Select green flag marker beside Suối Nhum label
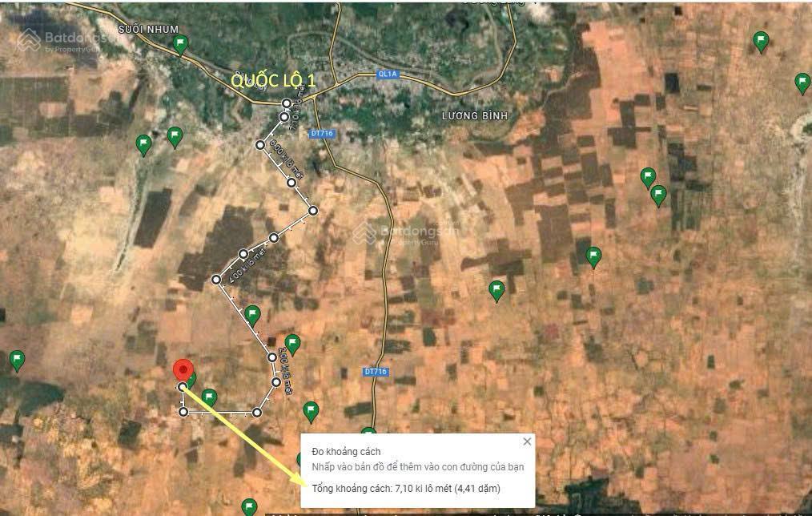812x516 pixels. [x=180, y=45]
